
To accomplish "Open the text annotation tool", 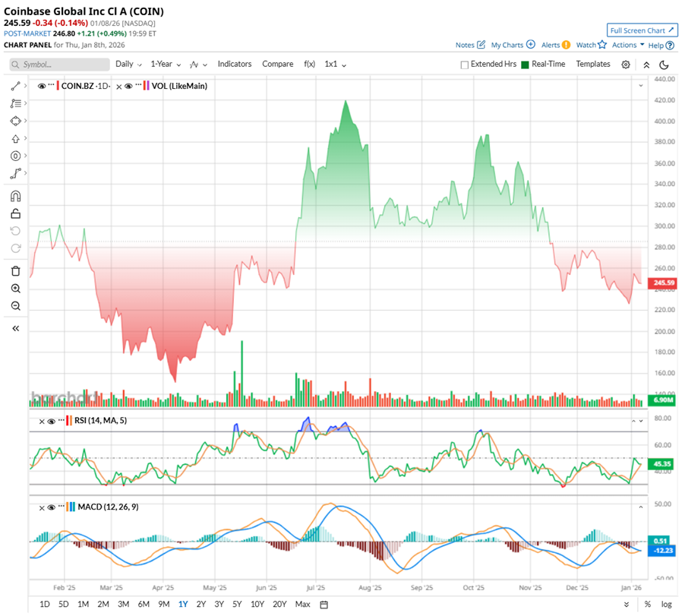I will [16, 156].
